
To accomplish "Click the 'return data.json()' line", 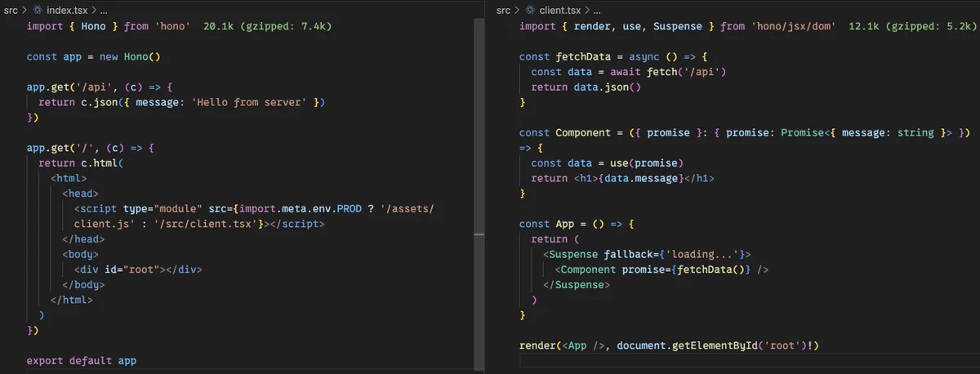I will (586, 87).
